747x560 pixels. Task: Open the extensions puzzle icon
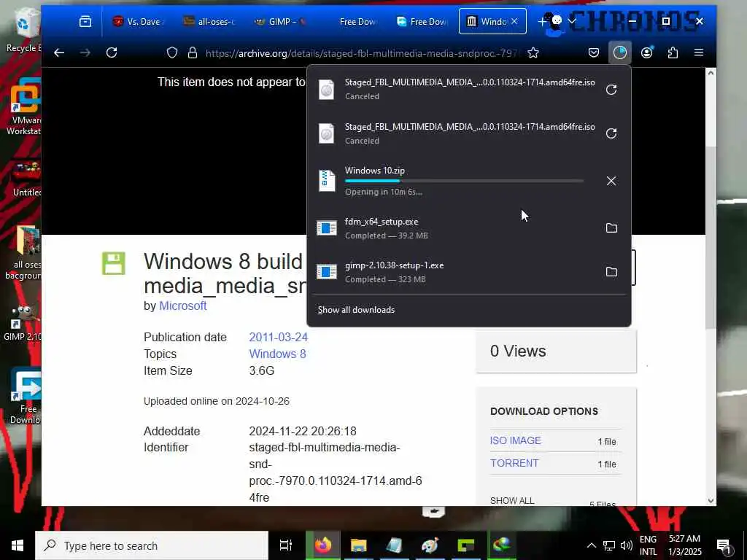[x=673, y=52]
